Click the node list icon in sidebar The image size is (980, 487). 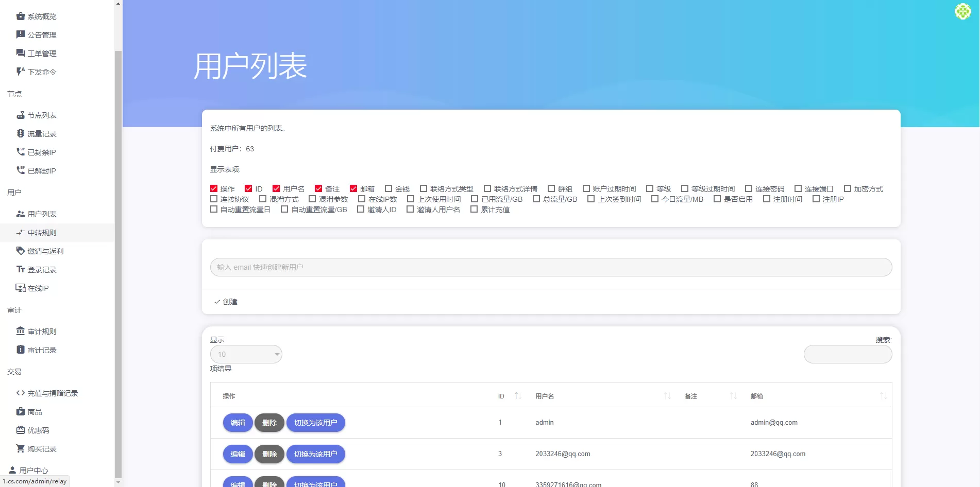[21, 115]
